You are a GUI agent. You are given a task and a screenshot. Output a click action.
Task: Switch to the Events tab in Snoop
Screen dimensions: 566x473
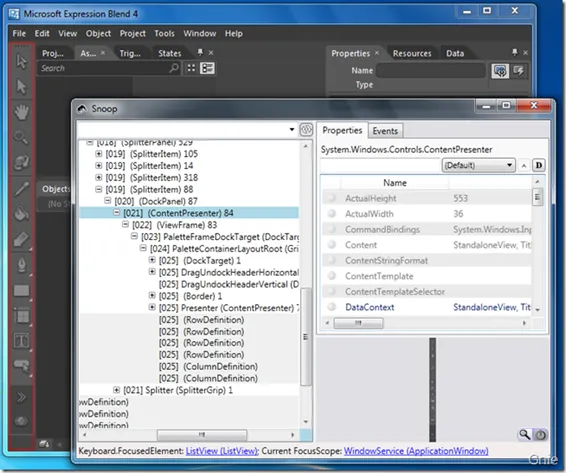(385, 131)
